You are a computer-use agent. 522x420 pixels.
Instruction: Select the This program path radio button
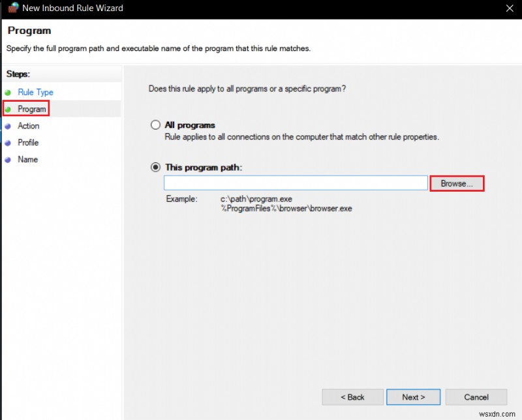[x=155, y=168]
